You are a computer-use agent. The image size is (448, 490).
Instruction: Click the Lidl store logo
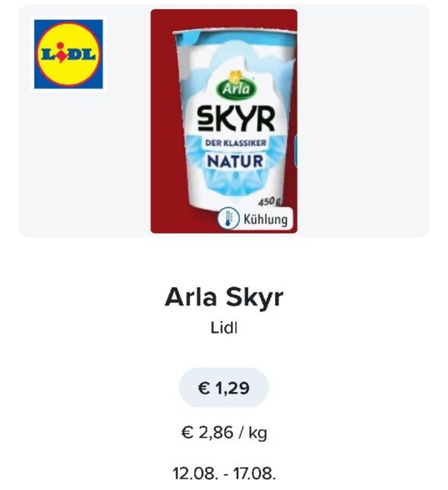(68, 54)
